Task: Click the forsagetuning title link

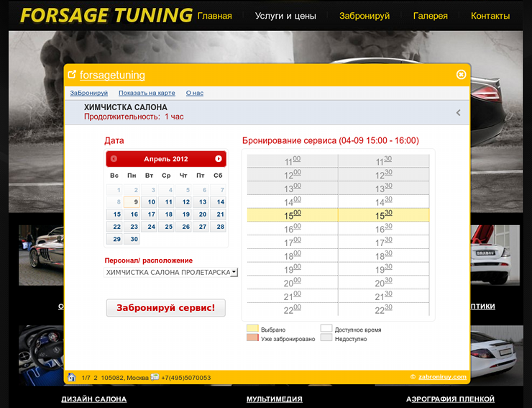Action: 112,75
